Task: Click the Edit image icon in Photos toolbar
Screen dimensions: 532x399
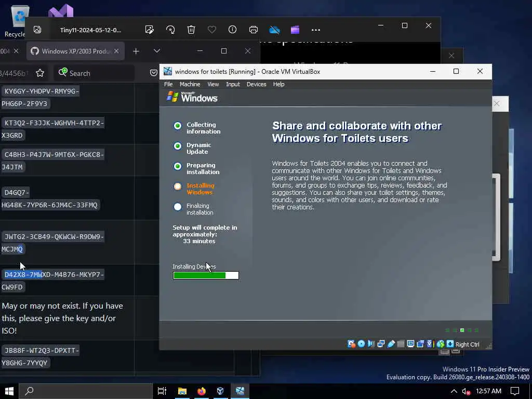Action: click(x=149, y=30)
